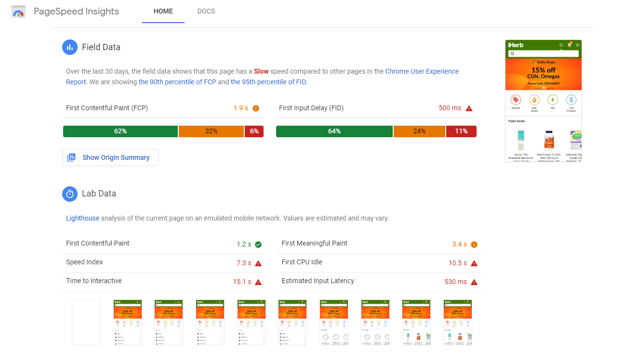Click the first filmstrip screenshot thumbnail

point(86,322)
